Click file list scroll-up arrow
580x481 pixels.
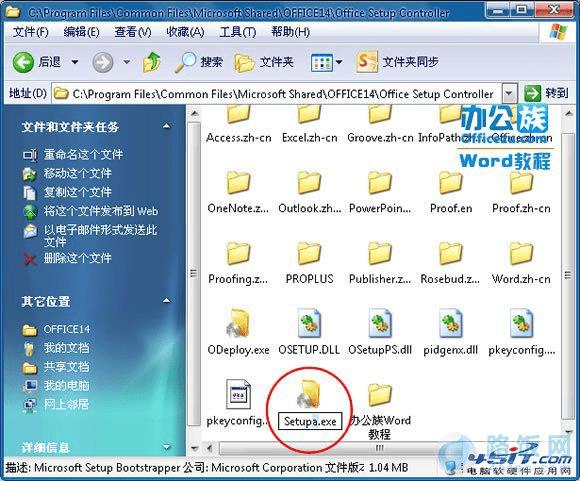[x=568, y=114]
